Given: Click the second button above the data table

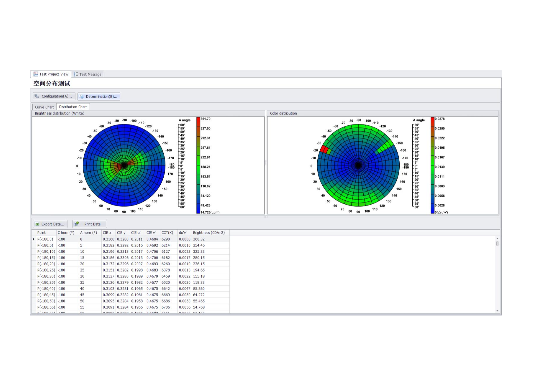Looking at the screenshot, I should [89, 224].
